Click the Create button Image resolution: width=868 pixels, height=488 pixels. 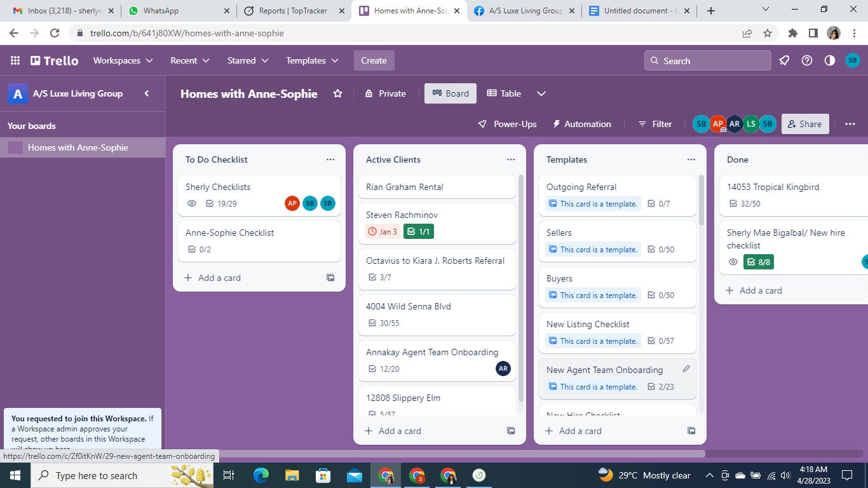(x=374, y=60)
